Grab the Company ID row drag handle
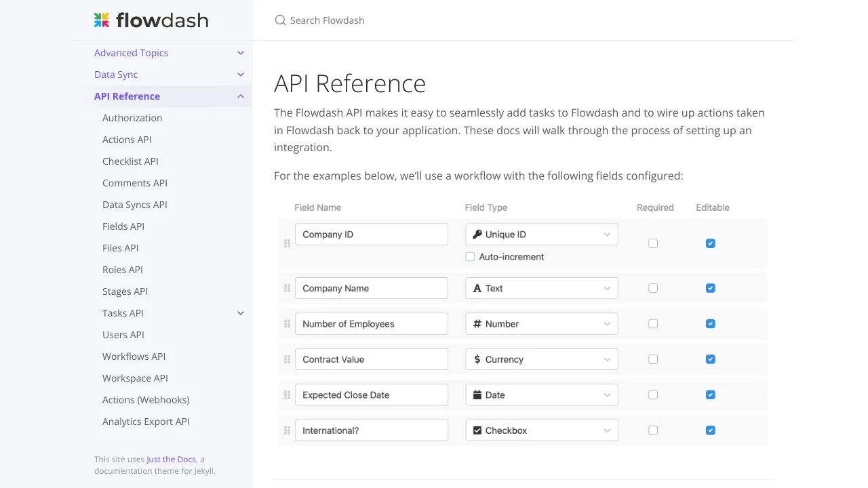 [x=287, y=243]
